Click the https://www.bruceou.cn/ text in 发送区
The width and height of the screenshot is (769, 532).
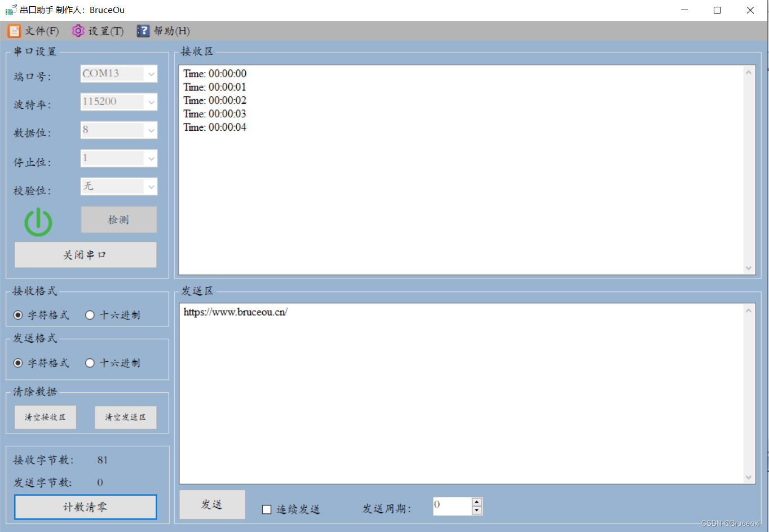tap(235, 312)
